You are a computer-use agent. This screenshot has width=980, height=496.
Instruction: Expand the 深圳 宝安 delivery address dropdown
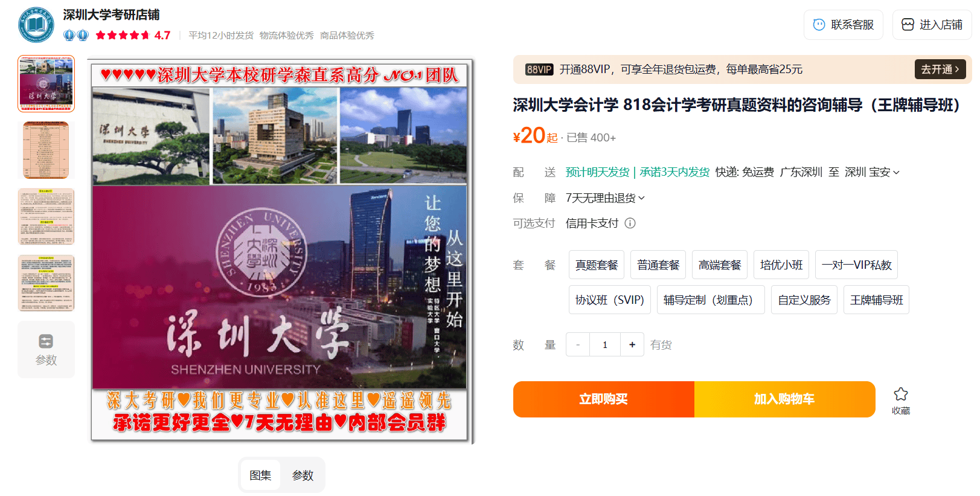coord(872,172)
